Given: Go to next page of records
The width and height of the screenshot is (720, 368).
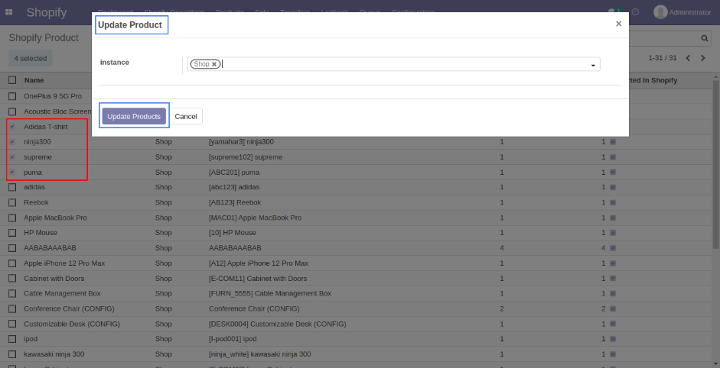Looking at the screenshot, I should [703, 58].
